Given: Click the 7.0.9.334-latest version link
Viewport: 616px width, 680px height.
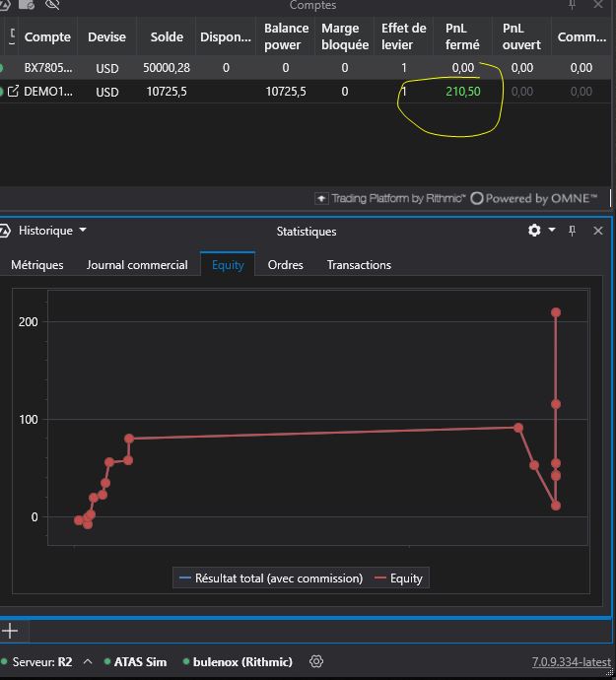Looking at the screenshot, I should (x=571, y=662).
